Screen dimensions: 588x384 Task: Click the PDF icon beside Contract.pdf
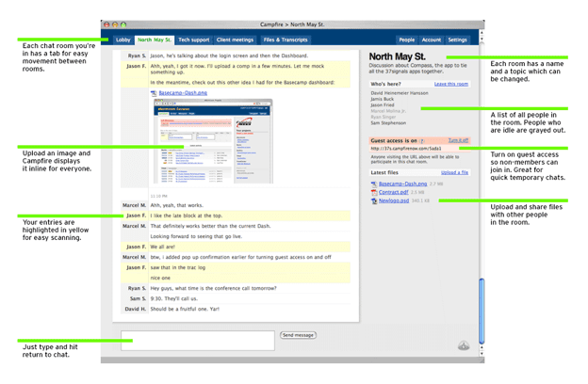click(373, 192)
